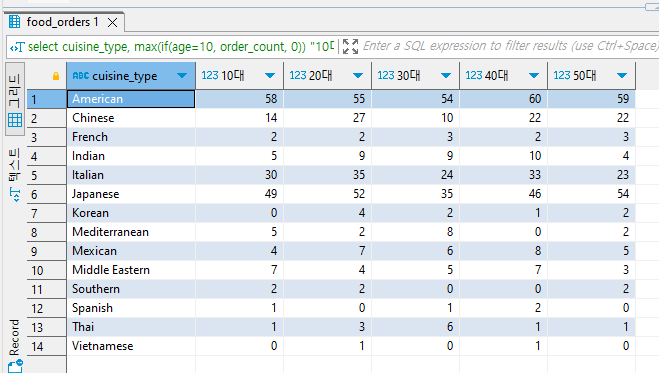659x373 pixels.
Task: Select the Middle Eastern cell
Action: [x=131, y=270]
